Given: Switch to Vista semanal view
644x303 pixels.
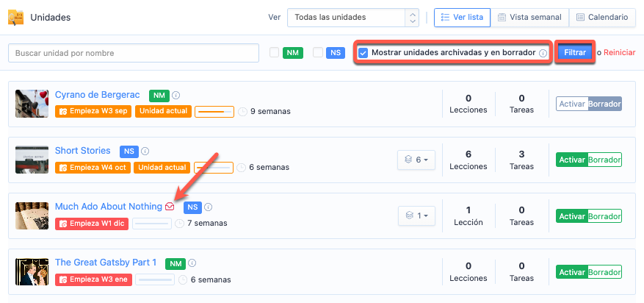Looking at the screenshot, I should 529,17.
